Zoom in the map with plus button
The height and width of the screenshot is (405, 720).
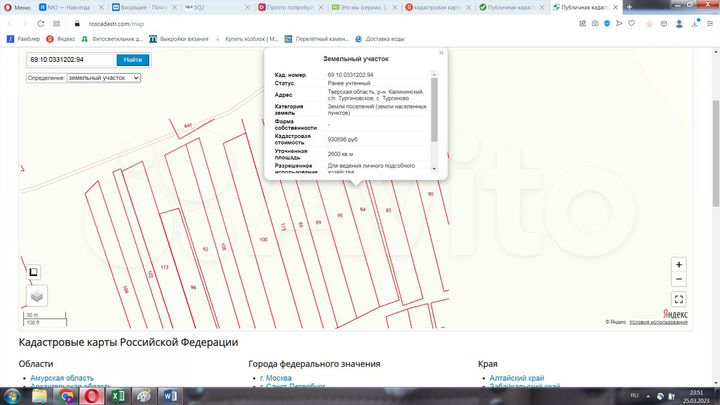679,264
